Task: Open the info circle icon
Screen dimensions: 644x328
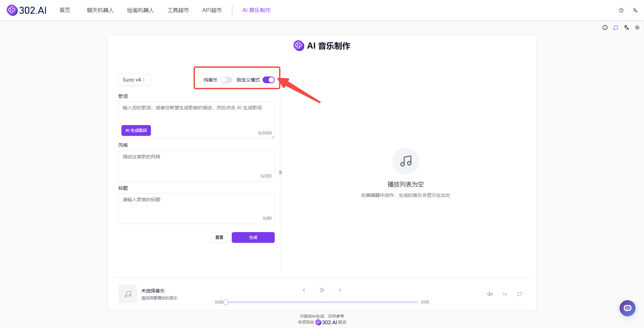Action: coord(605,28)
